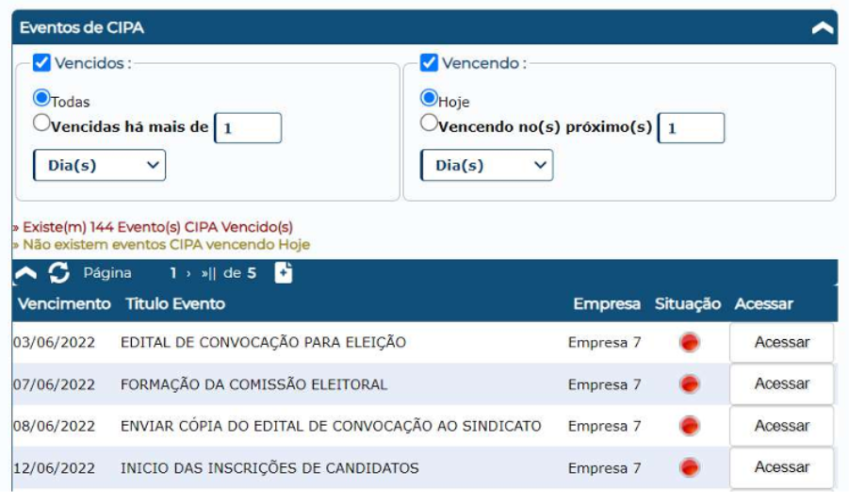Click red status icon for 07/06/2022 event
The height and width of the screenshot is (504, 849).
tap(690, 384)
